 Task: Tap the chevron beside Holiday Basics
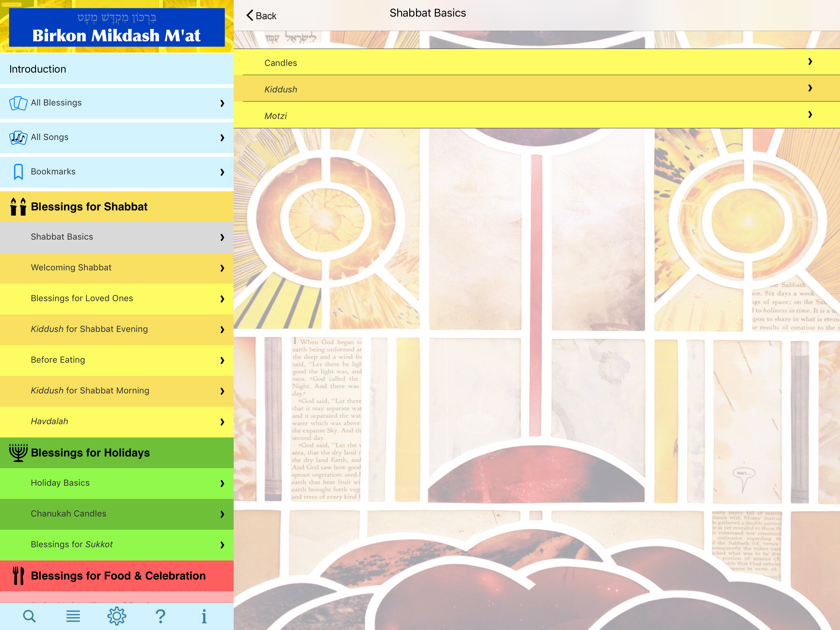222,484
